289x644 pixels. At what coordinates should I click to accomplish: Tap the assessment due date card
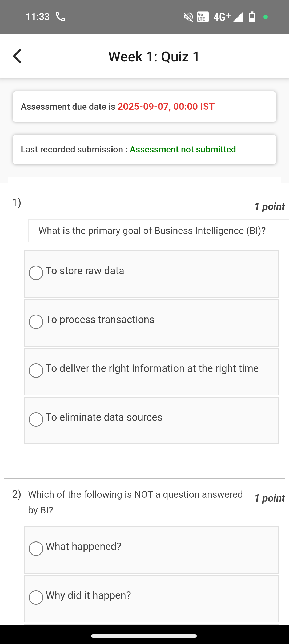click(144, 107)
